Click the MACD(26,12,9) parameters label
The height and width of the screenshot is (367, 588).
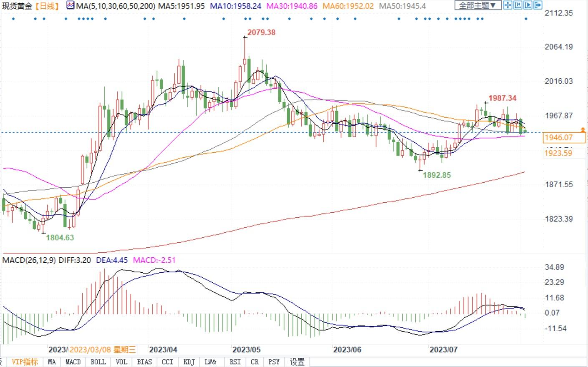coord(29,260)
